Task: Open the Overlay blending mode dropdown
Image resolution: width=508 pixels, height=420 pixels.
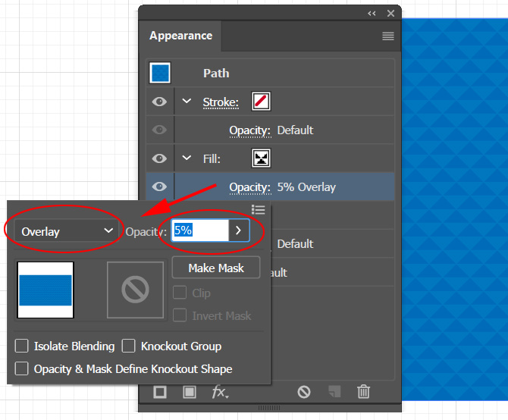Action: click(x=67, y=231)
